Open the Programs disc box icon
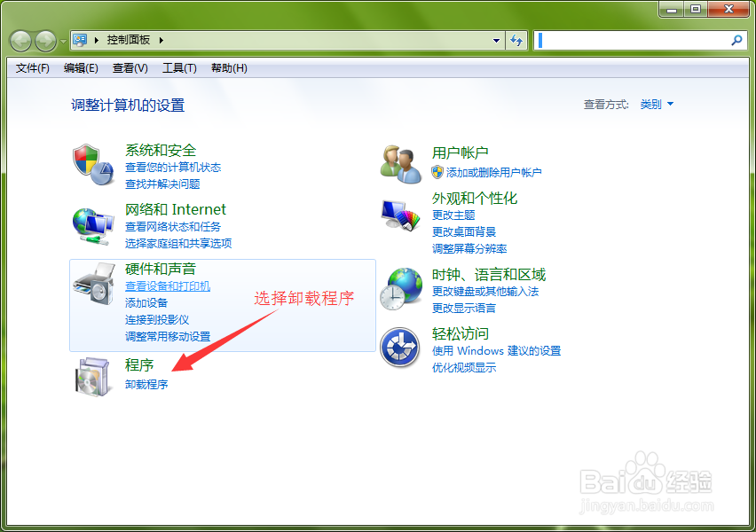This screenshot has width=756, height=532. [93, 377]
